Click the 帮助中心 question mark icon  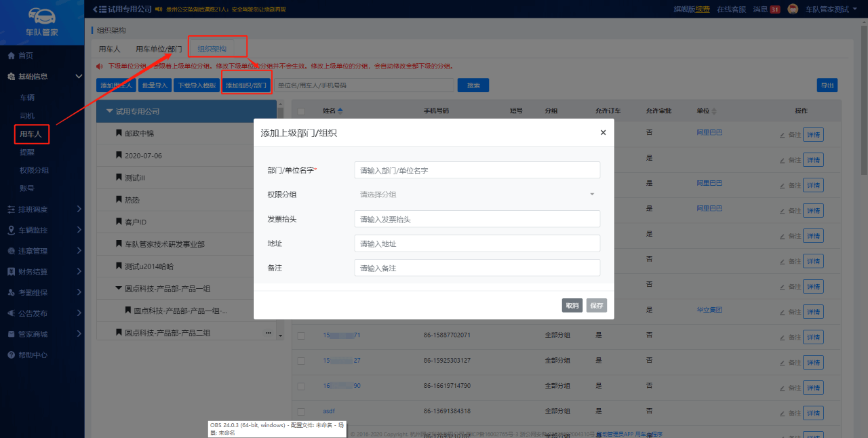click(x=11, y=355)
